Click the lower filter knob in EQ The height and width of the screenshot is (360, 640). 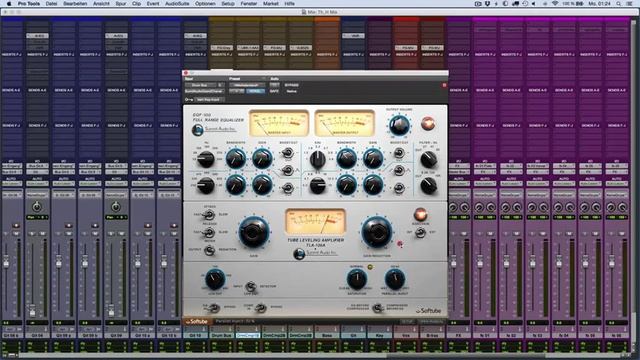click(429, 186)
